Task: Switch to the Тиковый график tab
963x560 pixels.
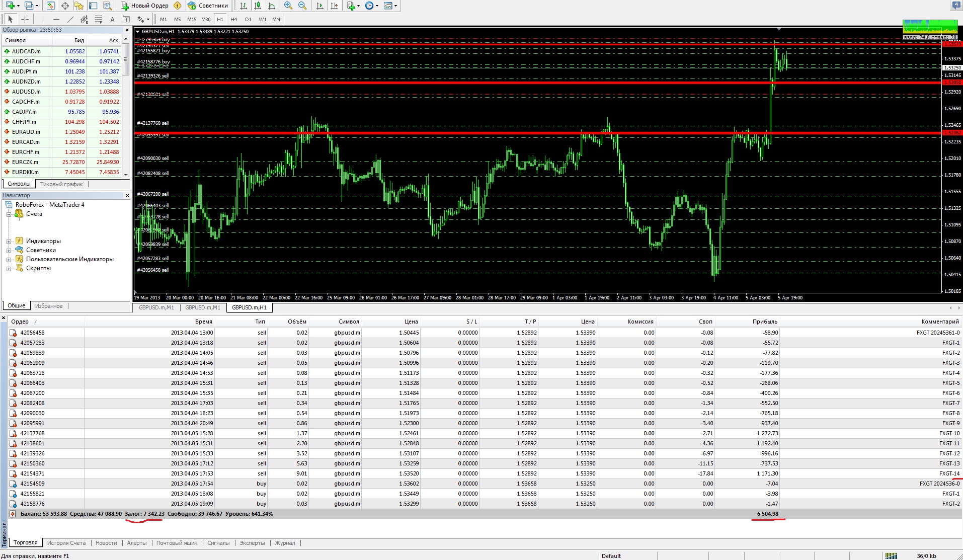Action: [61, 184]
